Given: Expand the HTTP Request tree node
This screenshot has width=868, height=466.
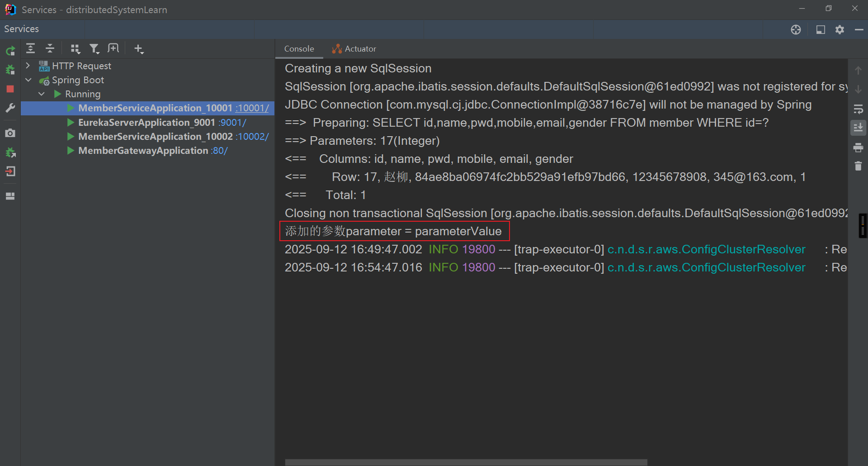Looking at the screenshot, I should click(28, 66).
